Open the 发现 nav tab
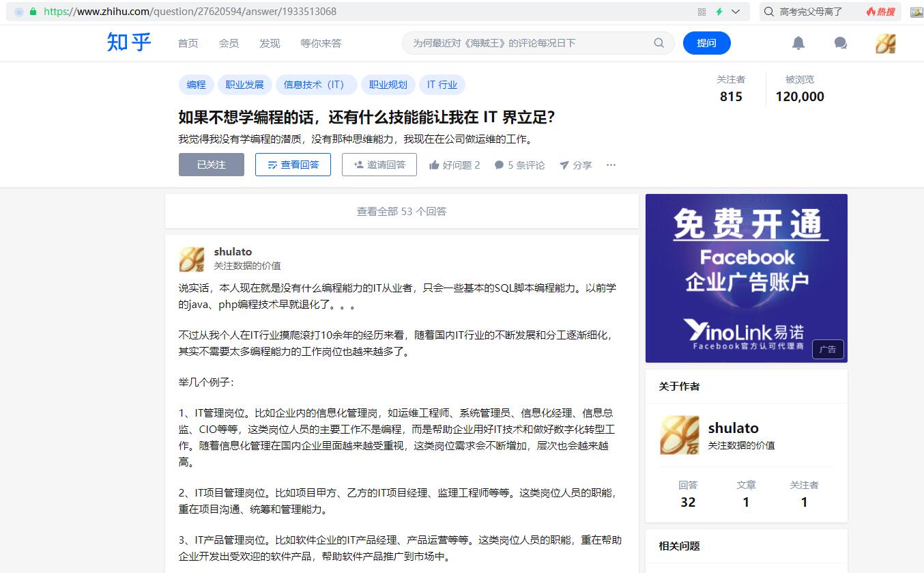This screenshot has height=573, width=924. [270, 43]
